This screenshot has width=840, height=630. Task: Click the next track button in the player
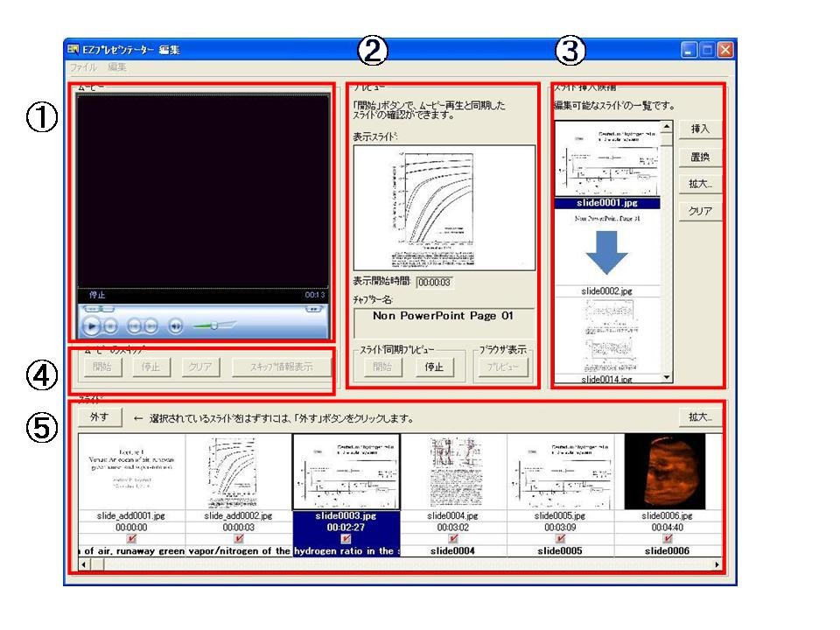(x=151, y=326)
